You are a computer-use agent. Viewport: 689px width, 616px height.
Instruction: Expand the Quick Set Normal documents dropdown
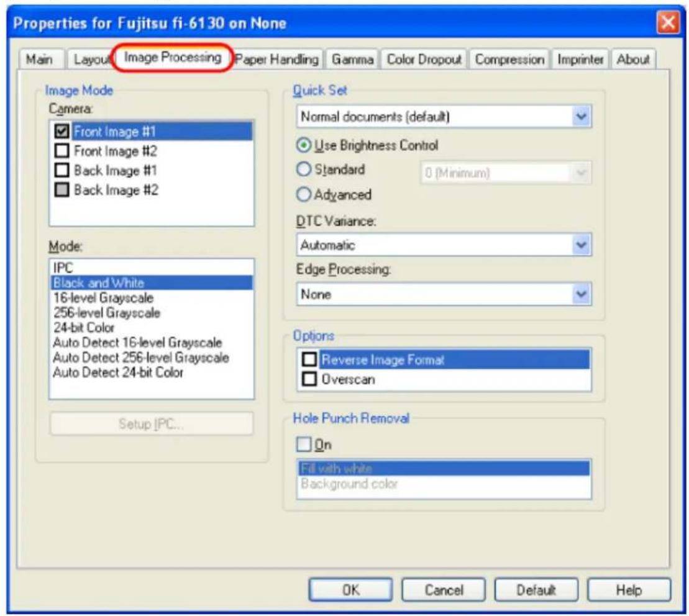444,117
